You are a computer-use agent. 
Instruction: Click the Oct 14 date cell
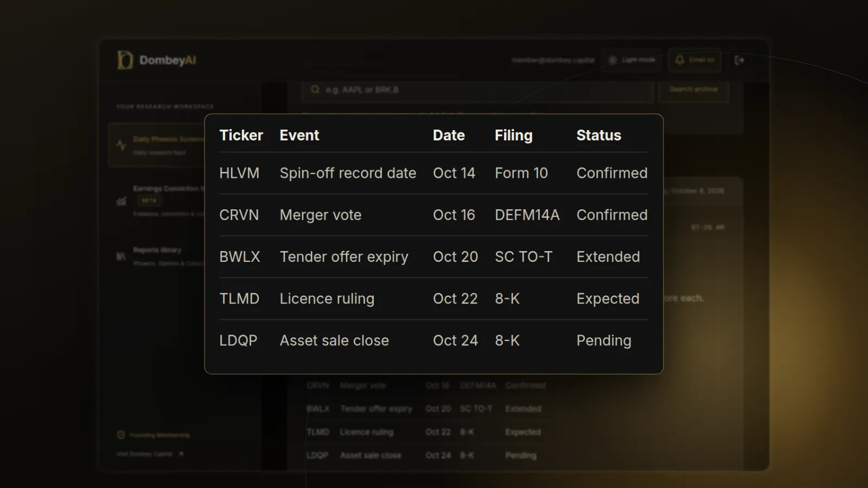[x=454, y=173]
